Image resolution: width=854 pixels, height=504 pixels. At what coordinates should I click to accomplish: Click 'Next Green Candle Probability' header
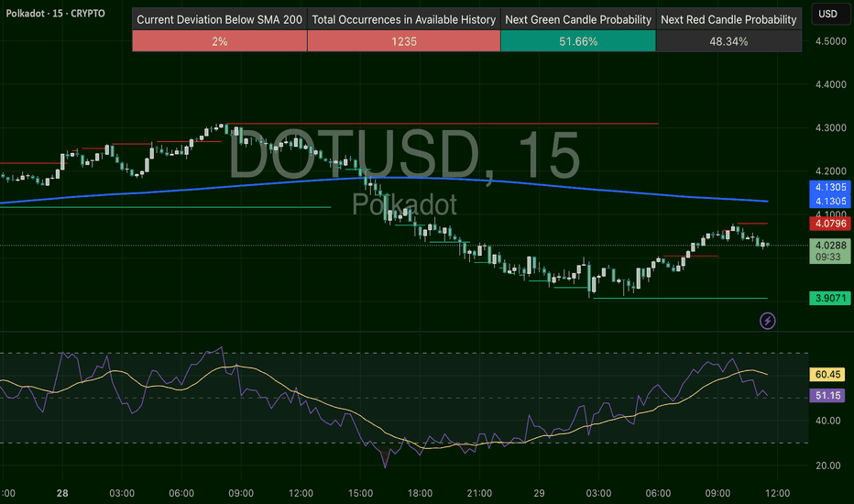pyautogui.click(x=578, y=19)
